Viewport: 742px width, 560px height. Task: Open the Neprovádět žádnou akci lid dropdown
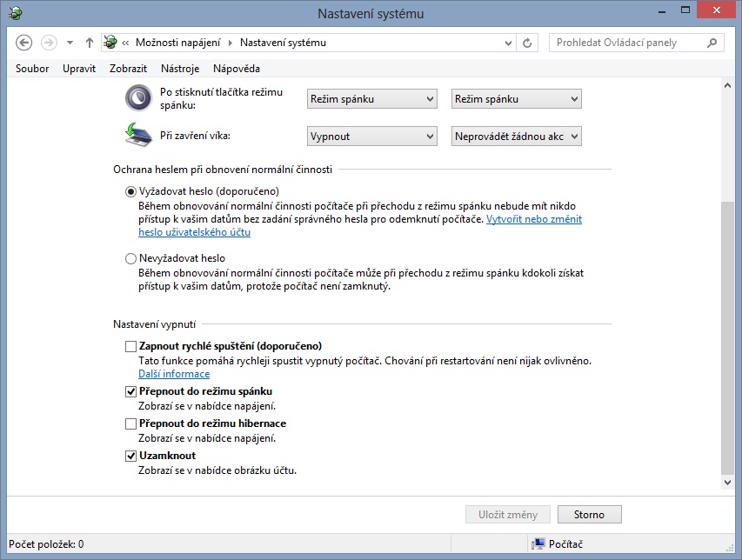point(517,137)
